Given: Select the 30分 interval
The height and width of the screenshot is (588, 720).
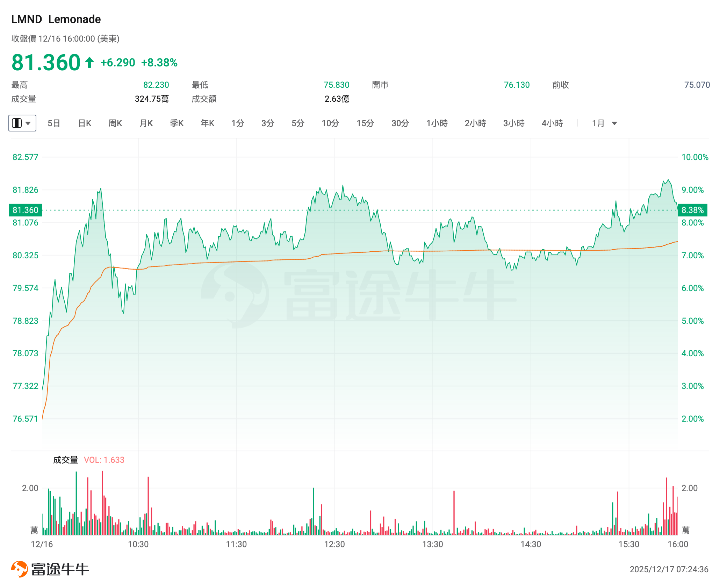Looking at the screenshot, I should click(400, 123).
